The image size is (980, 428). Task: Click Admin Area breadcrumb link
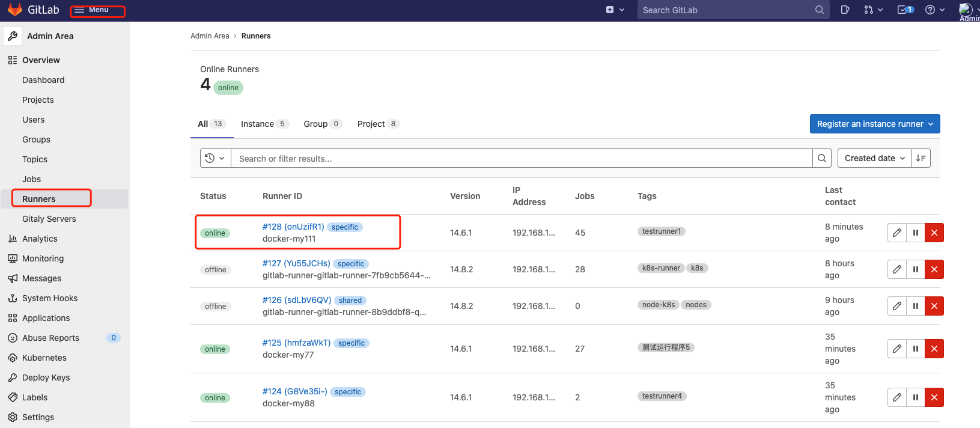coord(210,36)
